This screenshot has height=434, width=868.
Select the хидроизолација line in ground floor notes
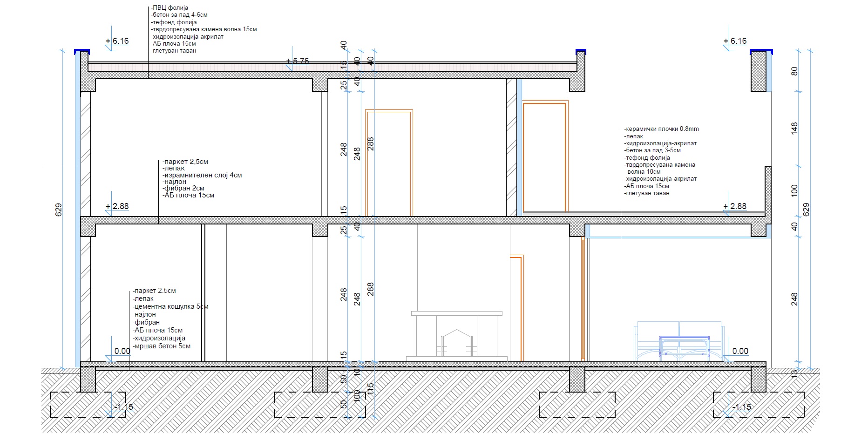click(x=159, y=338)
